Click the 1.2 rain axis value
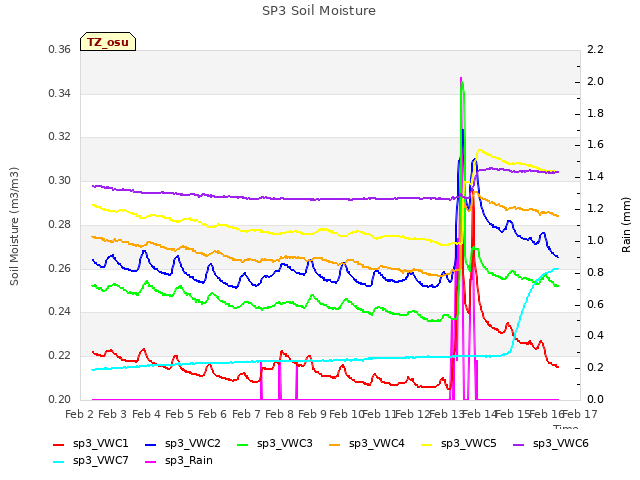This screenshot has height=480, width=640. point(595,208)
